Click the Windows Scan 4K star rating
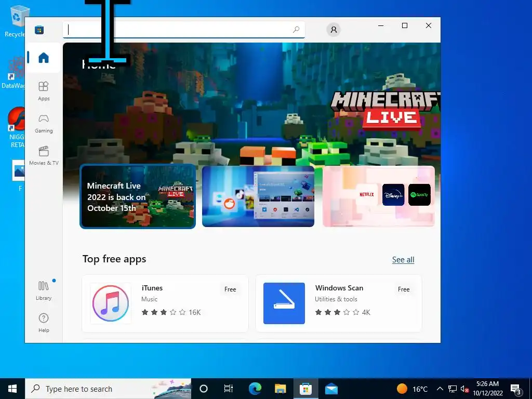This screenshot has width=532, height=399. pos(342,312)
